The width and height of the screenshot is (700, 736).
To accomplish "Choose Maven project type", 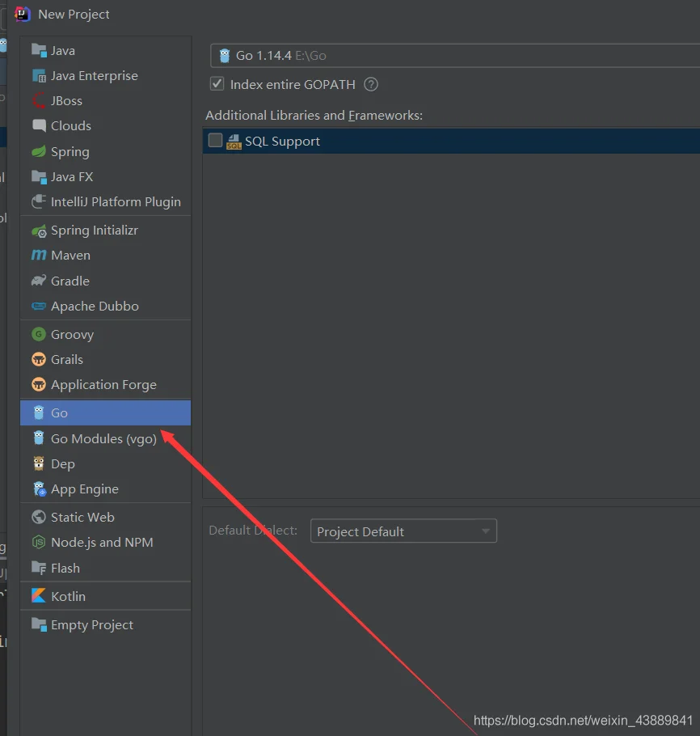I will [106, 256].
